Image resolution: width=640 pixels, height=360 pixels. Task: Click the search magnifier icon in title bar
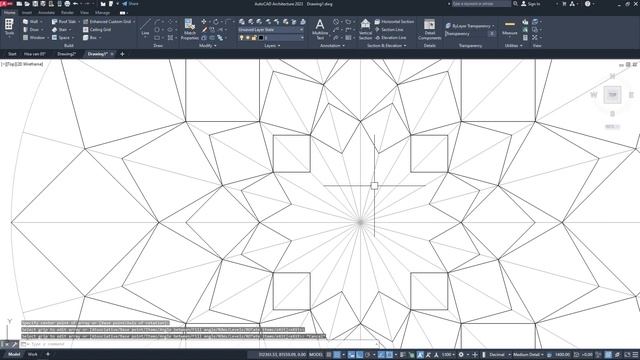(516, 4)
